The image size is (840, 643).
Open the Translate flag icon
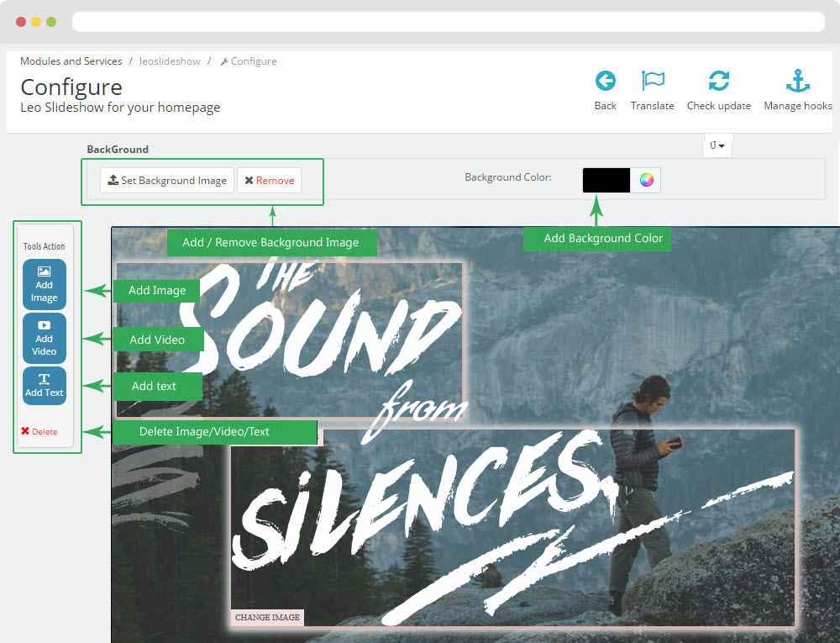click(x=653, y=82)
